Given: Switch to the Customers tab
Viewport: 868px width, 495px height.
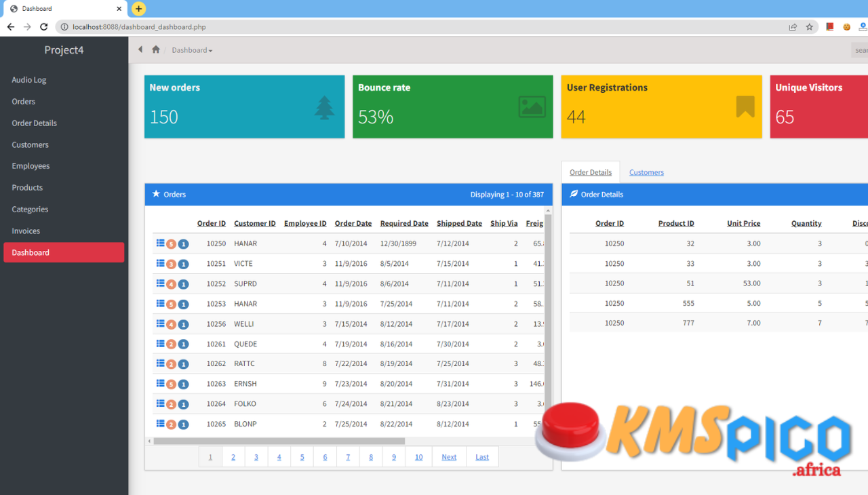Looking at the screenshot, I should [x=646, y=172].
